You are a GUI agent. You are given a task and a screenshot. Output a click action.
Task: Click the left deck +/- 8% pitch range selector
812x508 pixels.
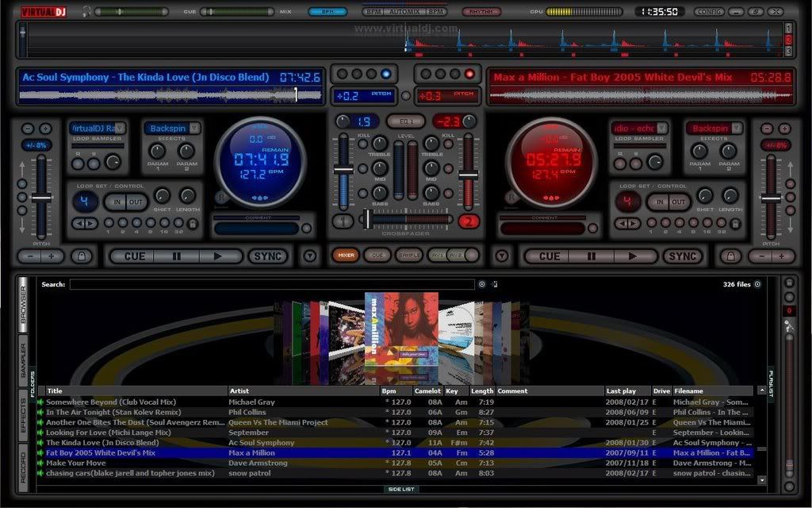pos(36,146)
